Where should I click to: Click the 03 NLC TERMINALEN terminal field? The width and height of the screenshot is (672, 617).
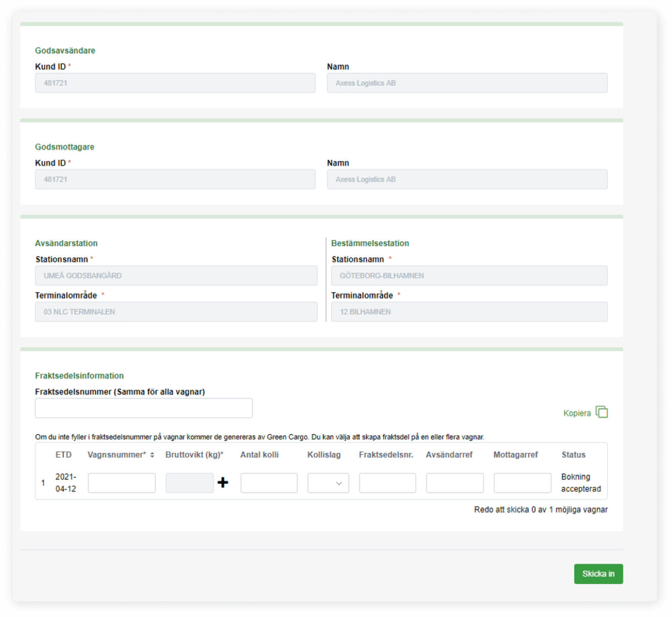click(x=175, y=311)
